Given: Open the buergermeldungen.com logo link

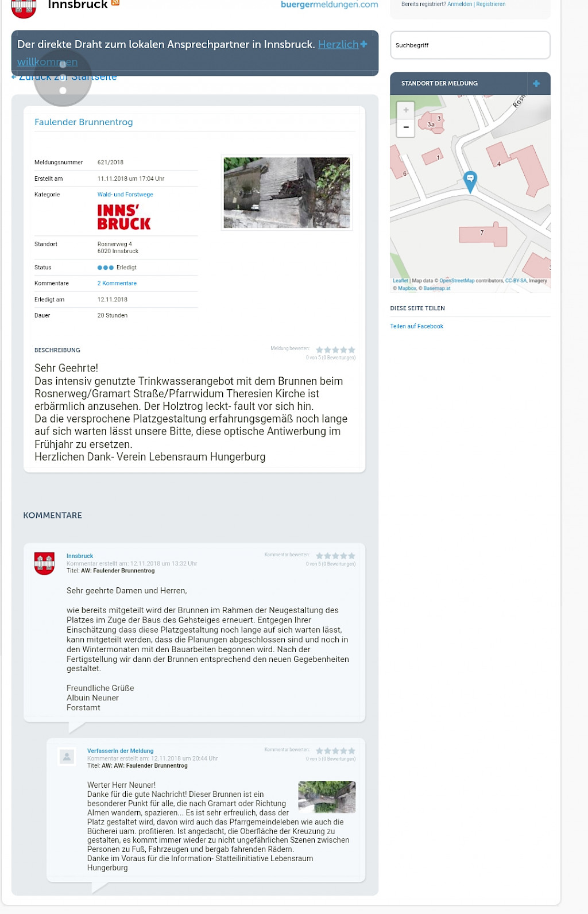Looking at the screenshot, I should tap(329, 5).
